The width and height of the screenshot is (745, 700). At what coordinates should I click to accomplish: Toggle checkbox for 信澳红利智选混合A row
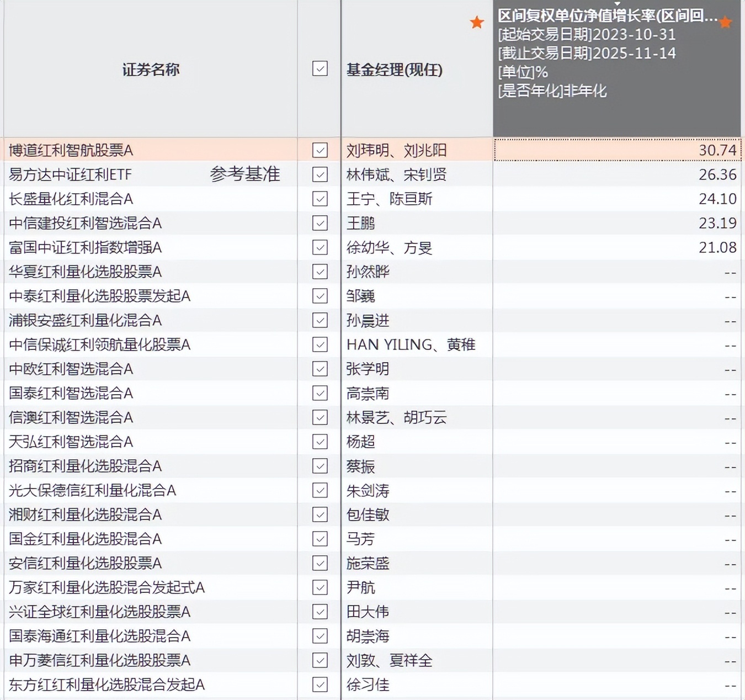320,417
